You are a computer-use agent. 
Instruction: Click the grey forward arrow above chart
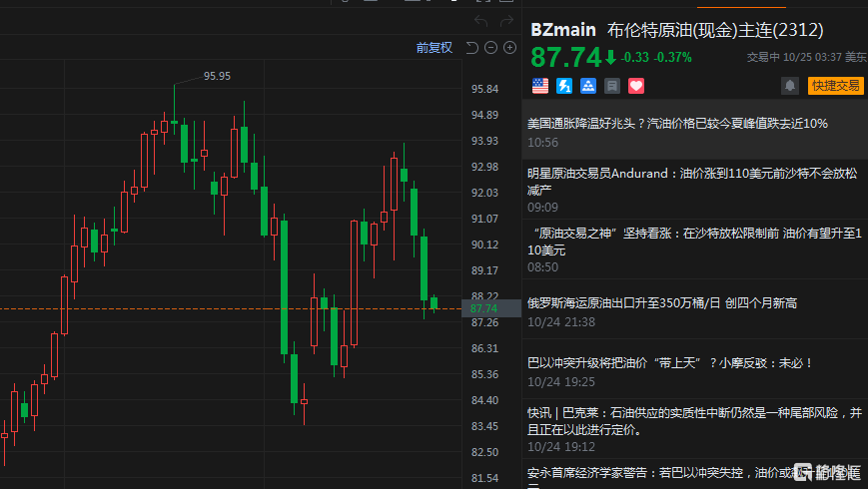(x=506, y=21)
